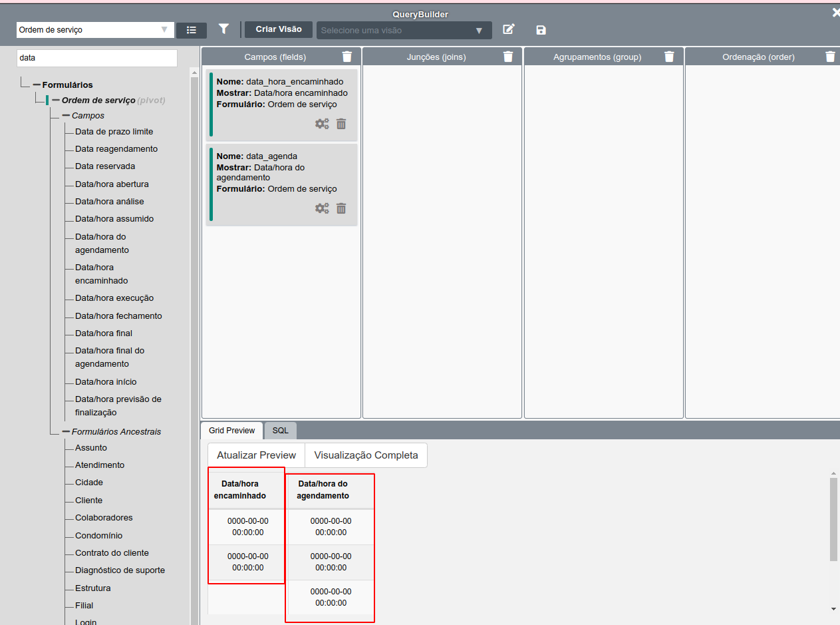Clear all fields via Campos panel trash icon
Viewport: 840px width, 625px height.
pos(347,57)
